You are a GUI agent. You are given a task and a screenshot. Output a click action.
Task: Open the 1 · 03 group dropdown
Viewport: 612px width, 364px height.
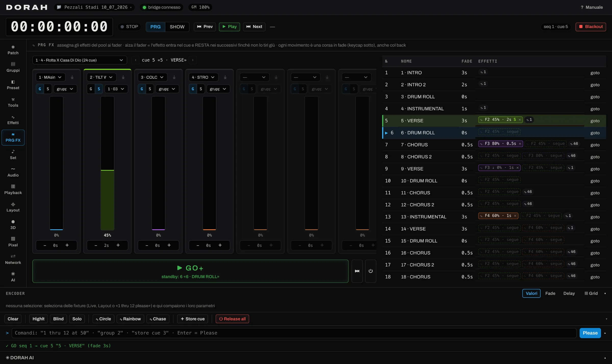click(x=116, y=89)
